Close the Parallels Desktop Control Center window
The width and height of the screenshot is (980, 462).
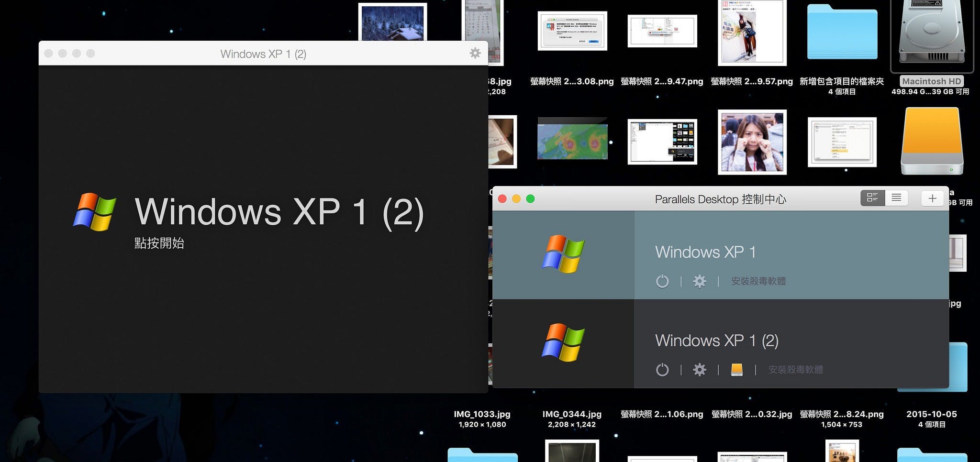tap(502, 198)
